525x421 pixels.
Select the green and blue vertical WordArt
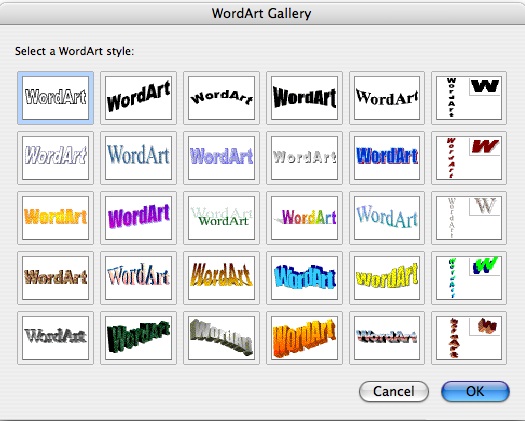469,278
